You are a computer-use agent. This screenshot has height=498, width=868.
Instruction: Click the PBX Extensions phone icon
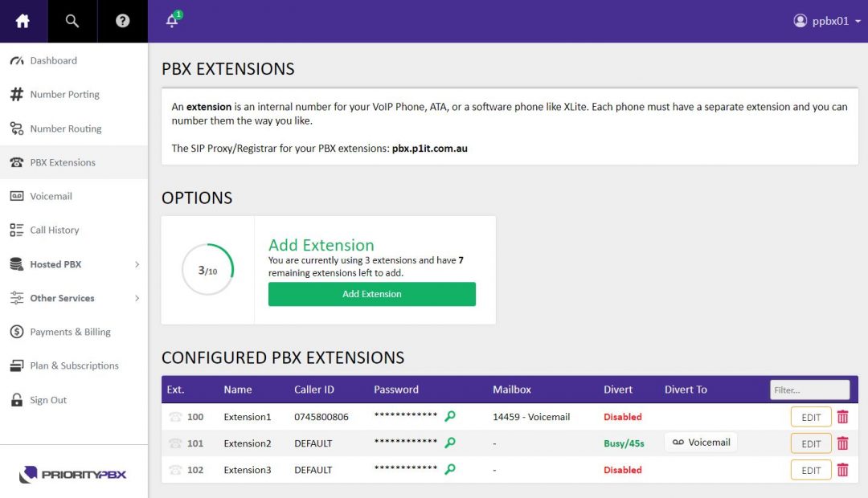click(x=17, y=162)
